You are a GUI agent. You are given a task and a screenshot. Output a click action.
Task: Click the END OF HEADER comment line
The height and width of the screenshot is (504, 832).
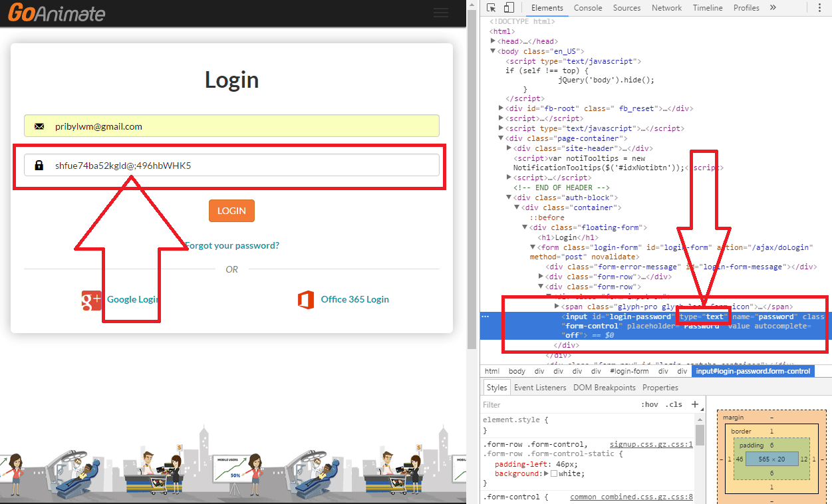tap(561, 188)
